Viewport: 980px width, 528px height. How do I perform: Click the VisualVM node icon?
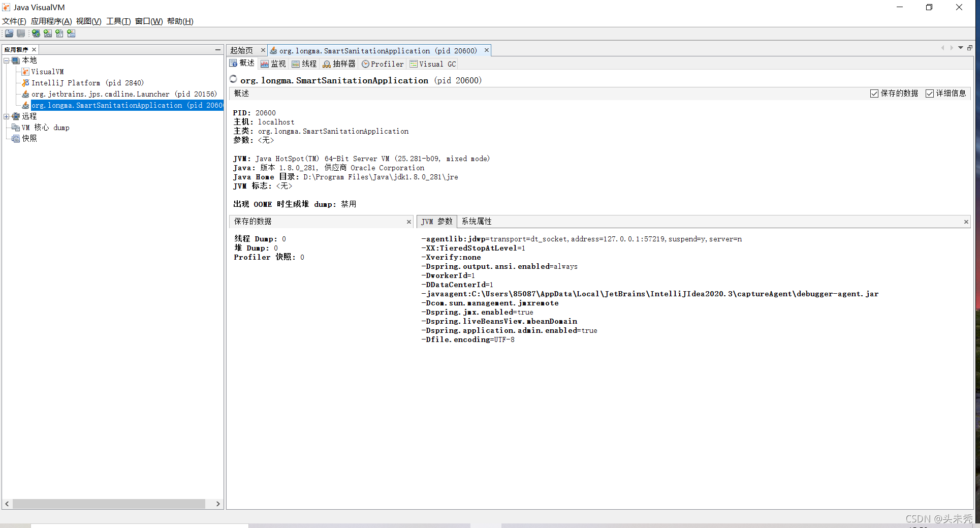pyautogui.click(x=25, y=72)
